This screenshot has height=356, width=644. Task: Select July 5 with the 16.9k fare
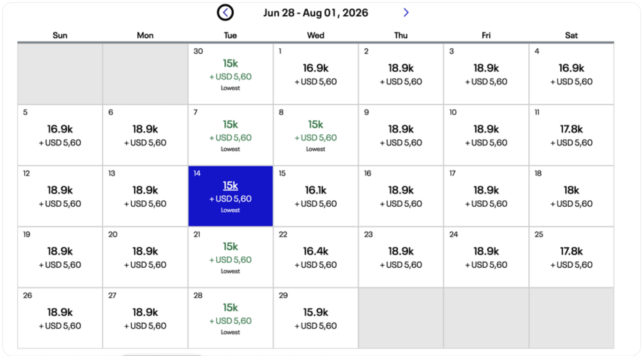(59, 135)
